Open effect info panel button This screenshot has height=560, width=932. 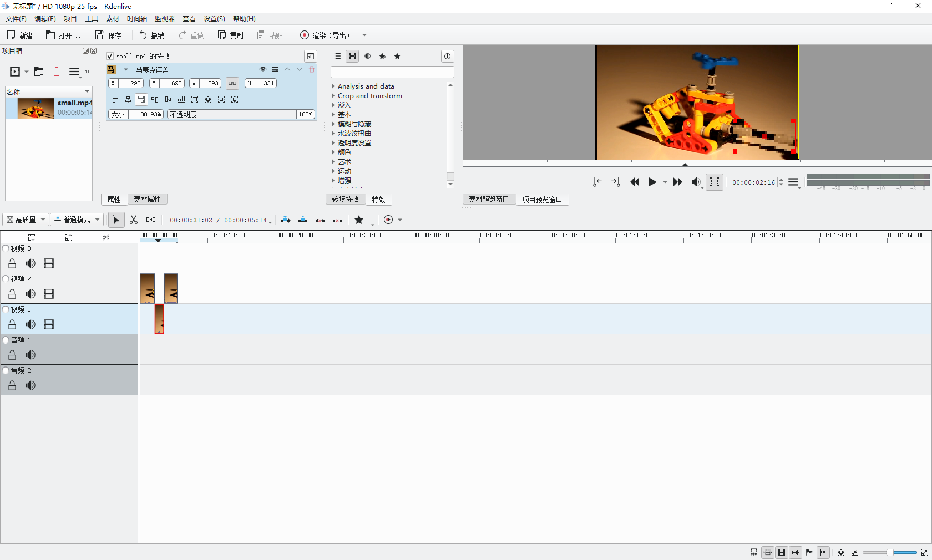tap(448, 56)
